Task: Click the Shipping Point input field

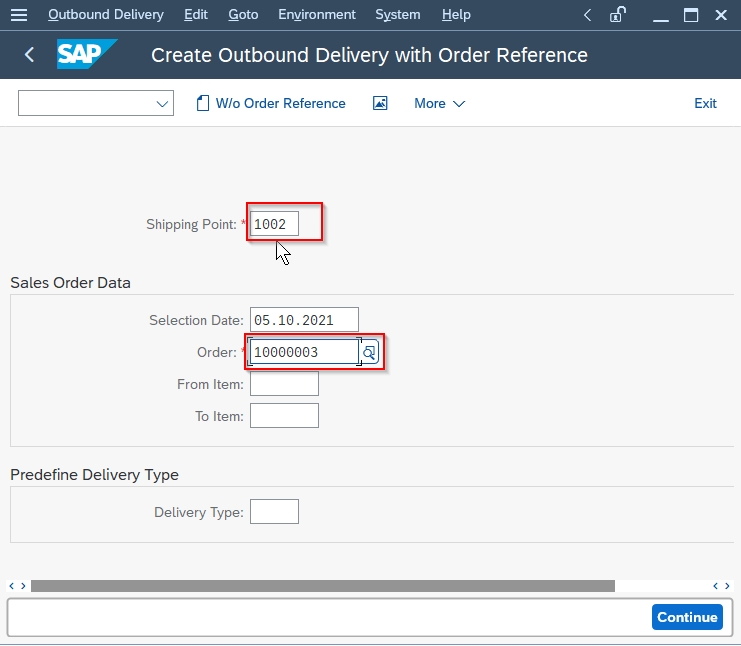Action: click(274, 224)
